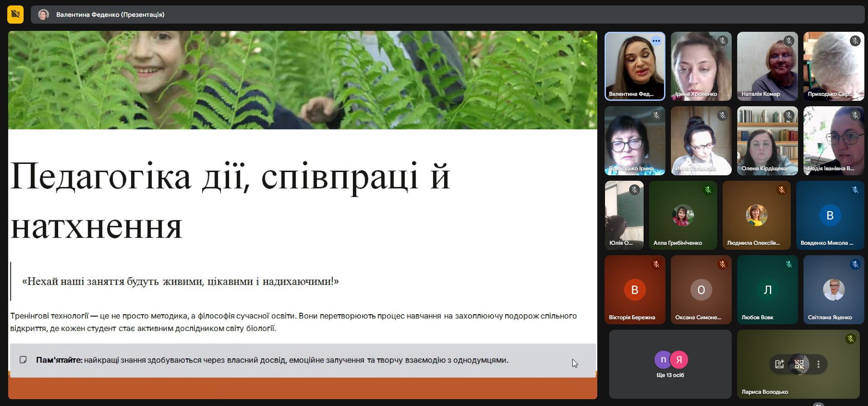Click the muted mic icon on Ірина Хроленко's tile
This screenshot has height=406, width=868.
[722, 41]
